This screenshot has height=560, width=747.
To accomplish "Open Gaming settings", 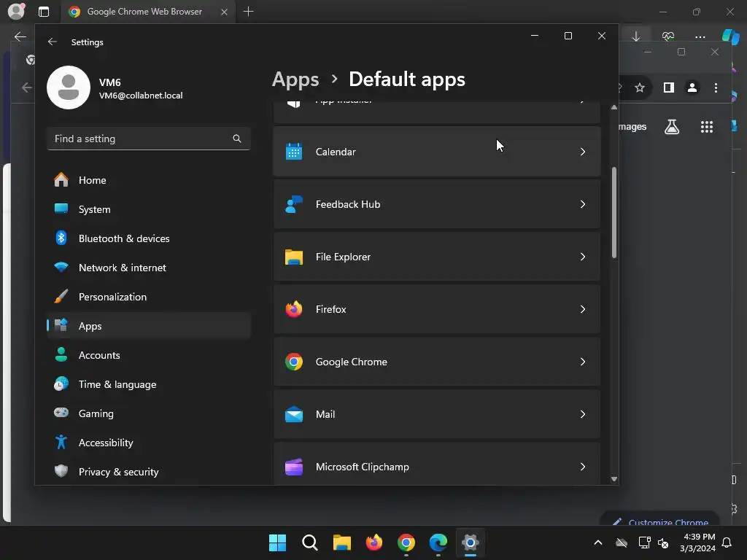I will 149,413.
